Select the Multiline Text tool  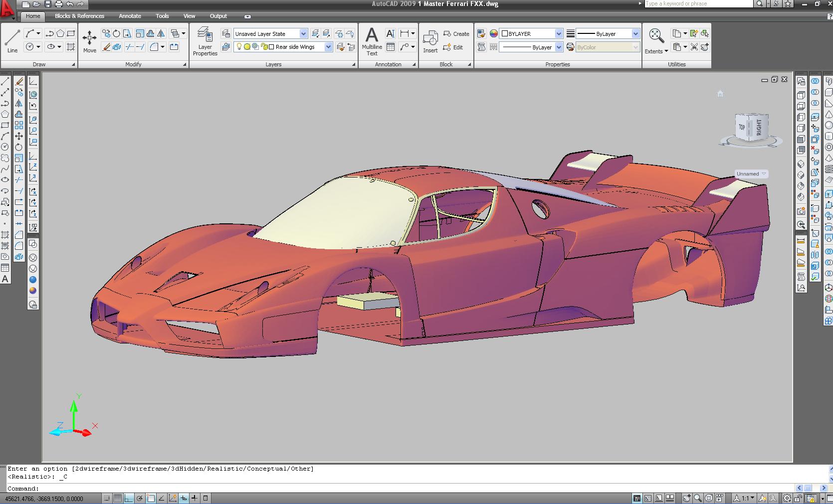(372, 41)
